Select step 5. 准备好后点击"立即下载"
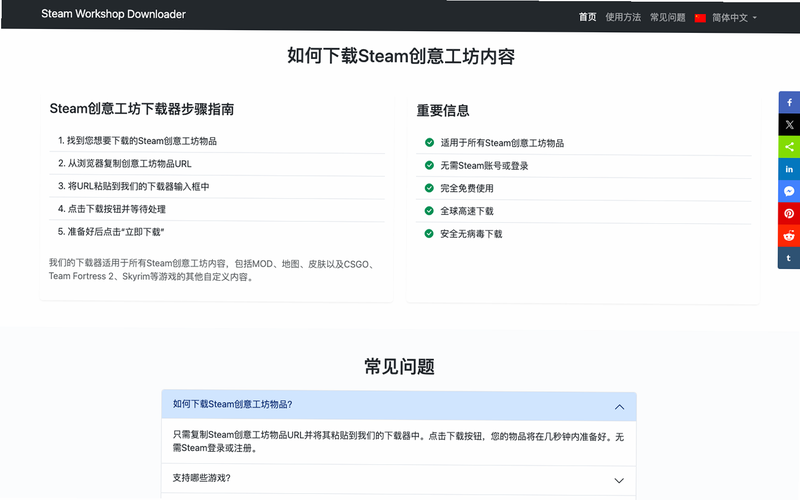800x500 pixels. (x=217, y=232)
